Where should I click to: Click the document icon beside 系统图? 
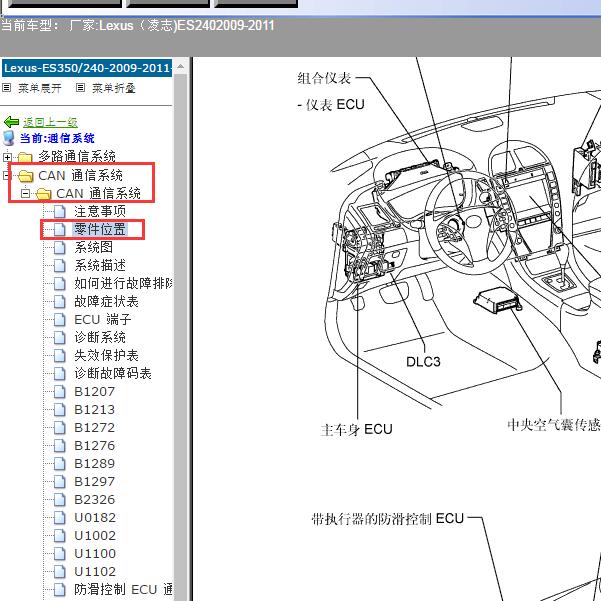pos(59,247)
